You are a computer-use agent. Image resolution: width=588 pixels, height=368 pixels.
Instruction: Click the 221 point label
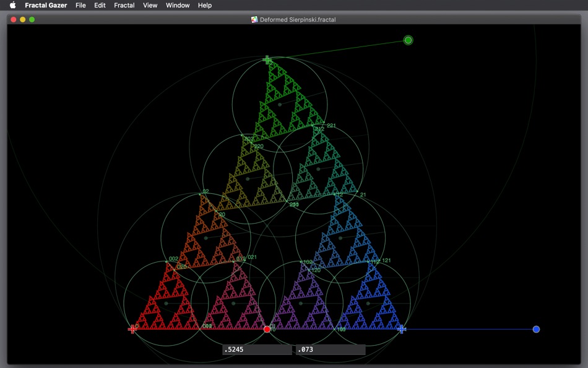(331, 125)
